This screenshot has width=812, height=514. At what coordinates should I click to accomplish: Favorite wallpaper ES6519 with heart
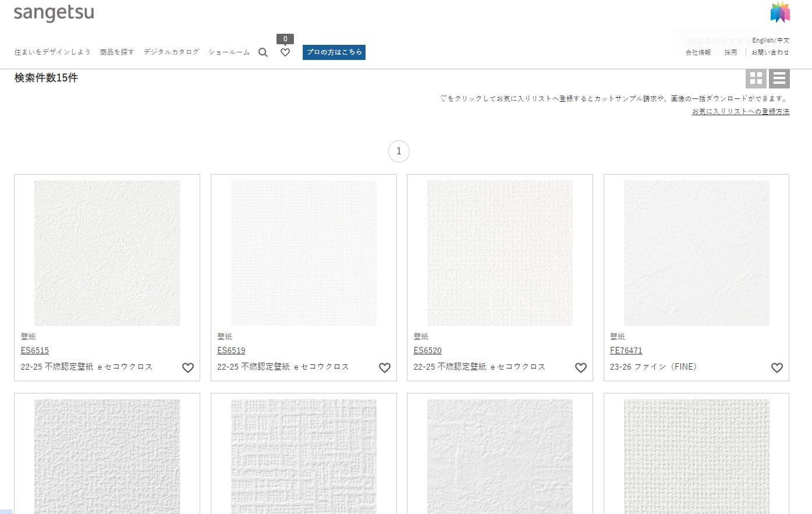(385, 368)
